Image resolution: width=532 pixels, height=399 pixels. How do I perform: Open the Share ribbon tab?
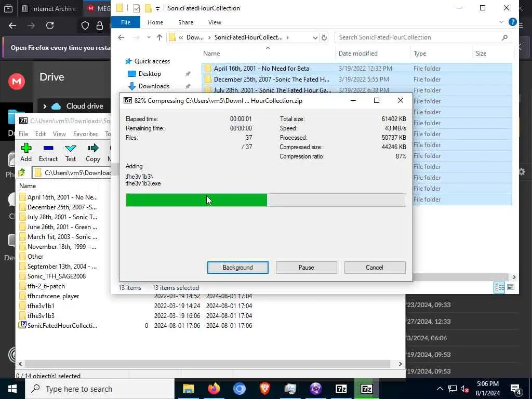coord(185,22)
